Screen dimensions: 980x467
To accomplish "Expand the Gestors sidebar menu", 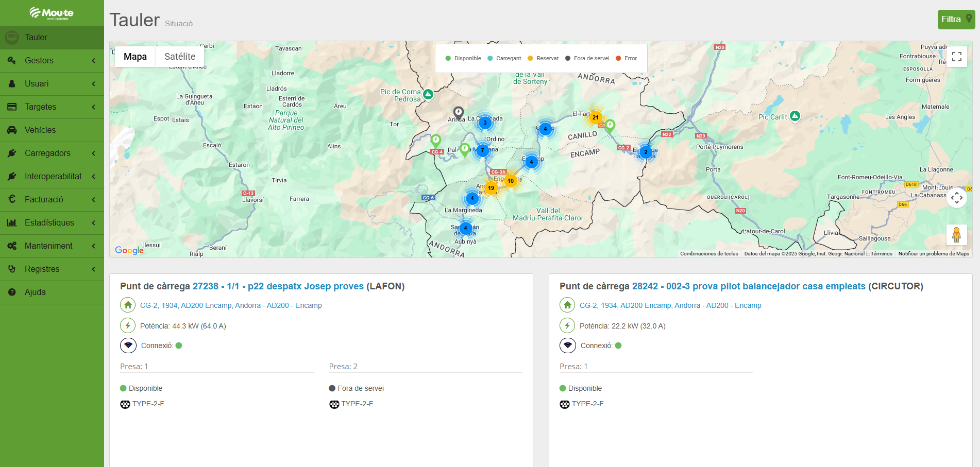I will 52,60.
